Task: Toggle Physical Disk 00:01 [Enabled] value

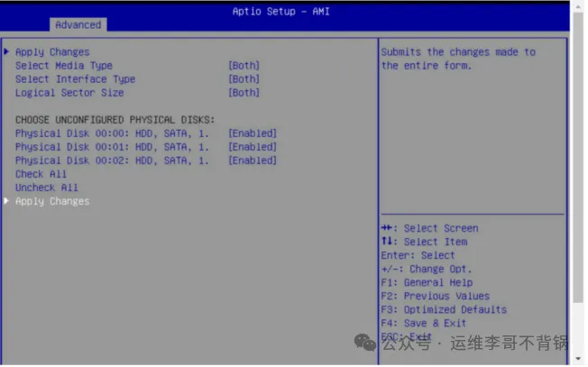Action: click(253, 147)
